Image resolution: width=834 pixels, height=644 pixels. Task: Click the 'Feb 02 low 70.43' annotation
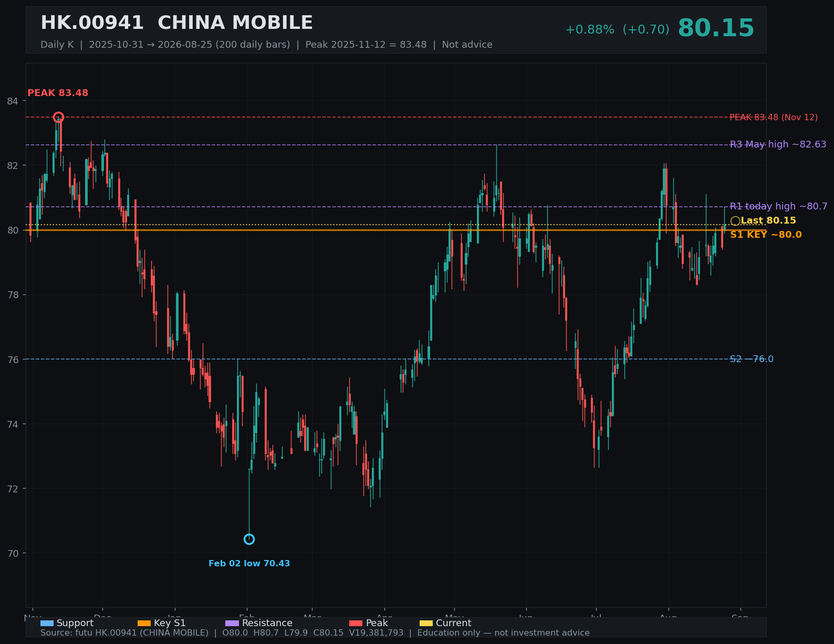pos(249,563)
